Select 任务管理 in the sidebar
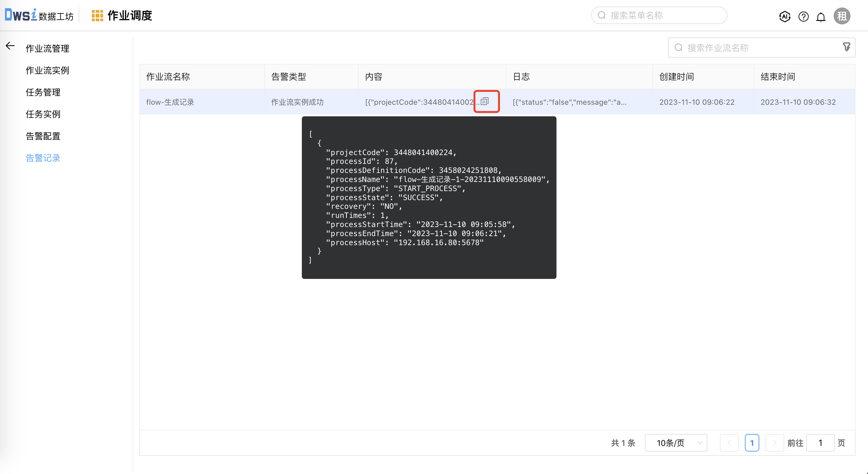868x474 pixels. click(x=43, y=92)
